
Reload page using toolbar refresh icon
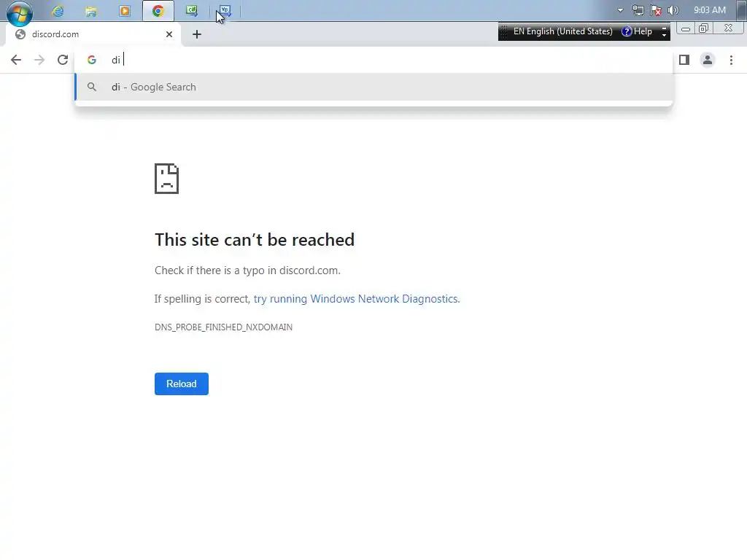coord(63,60)
